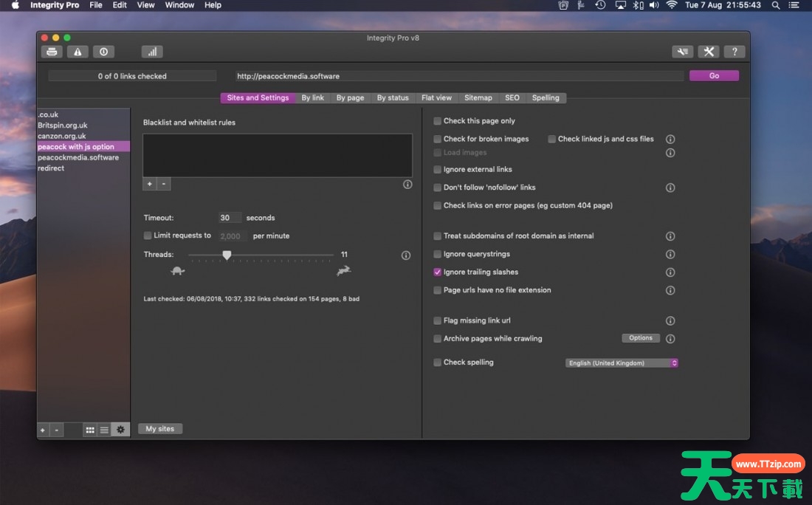Screen dimensions: 812x505
Task: Open the warnings alert icon
Action: pos(78,51)
